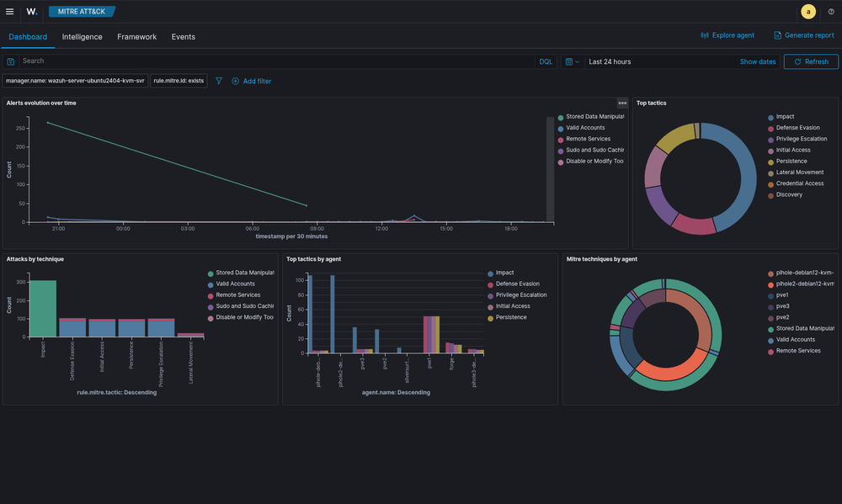Click pihole2-debian12-kvm in Mitre techniques legend
Image resolution: width=842 pixels, height=504 pixels.
pyautogui.click(x=802, y=284)
